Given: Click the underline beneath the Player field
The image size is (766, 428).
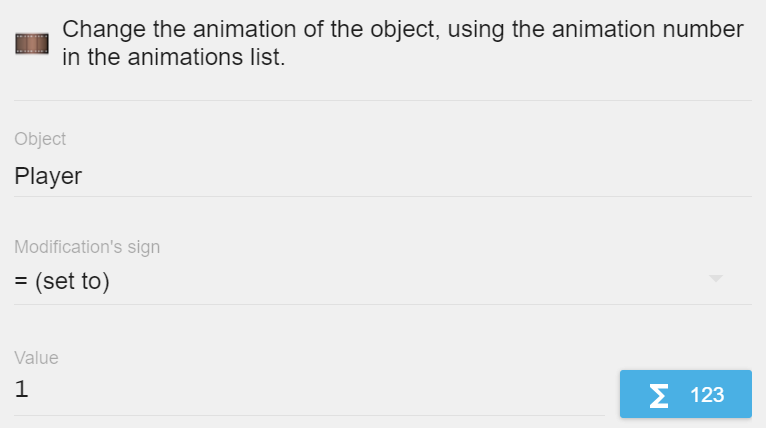Looking at the screenshot, I should 382,197.
